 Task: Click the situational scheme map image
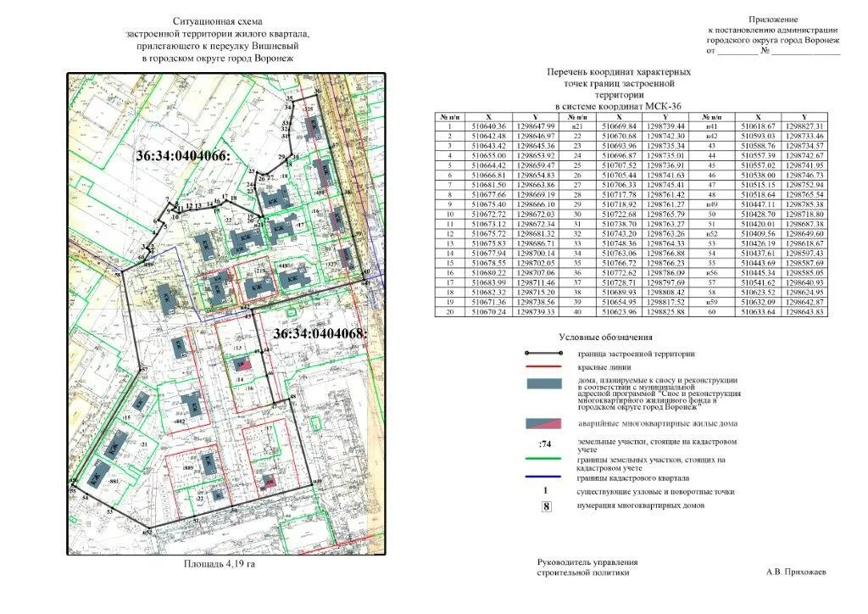point(226,314)
